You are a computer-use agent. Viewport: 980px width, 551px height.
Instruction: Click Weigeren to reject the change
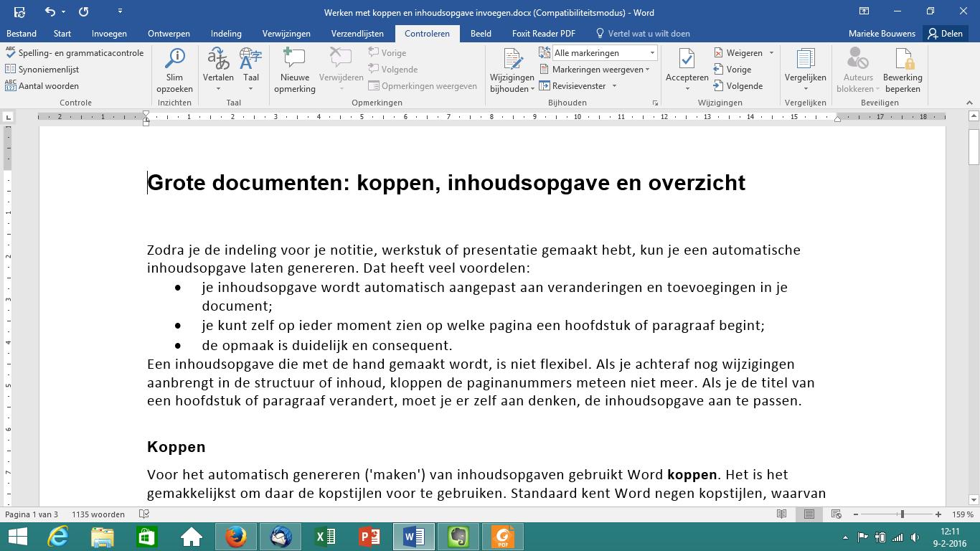[x=738, y=53]
